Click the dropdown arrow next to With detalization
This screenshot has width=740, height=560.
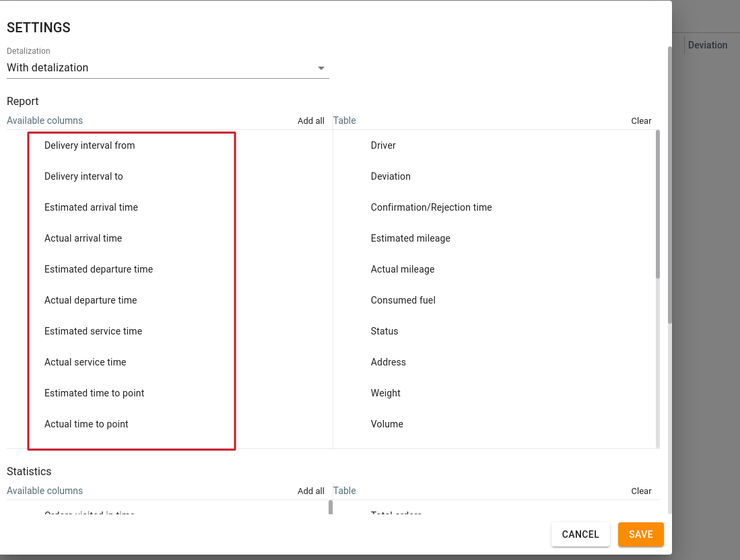point(321,68)
